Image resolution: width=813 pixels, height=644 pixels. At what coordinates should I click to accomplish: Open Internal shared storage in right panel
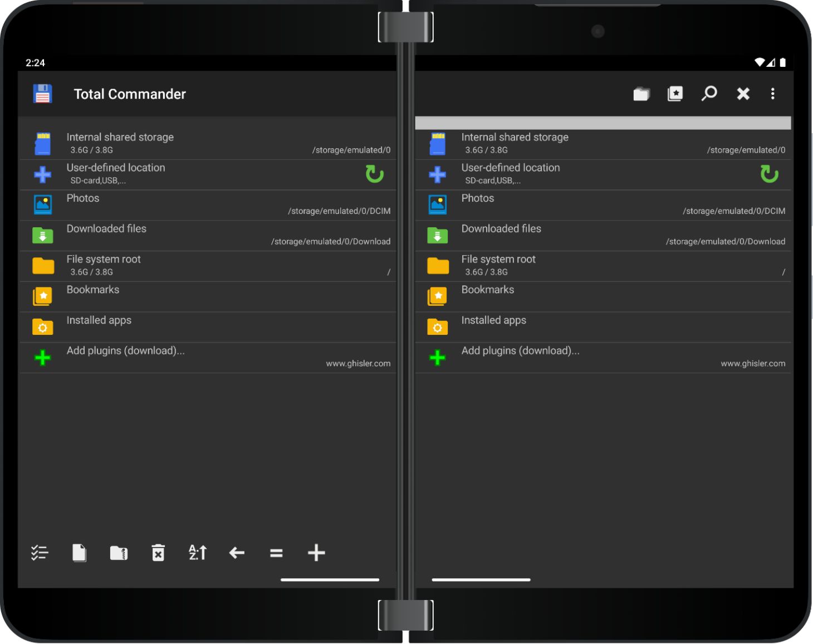click(603, 144)
